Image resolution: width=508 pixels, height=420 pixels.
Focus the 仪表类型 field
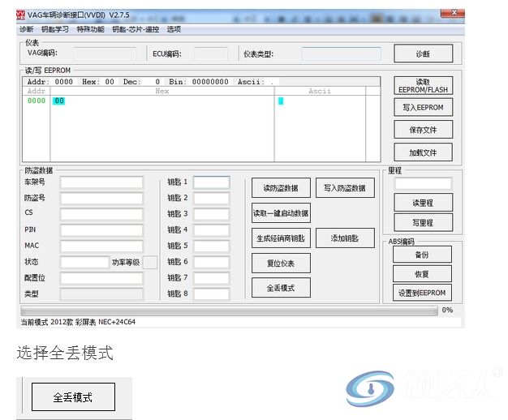[x=342, y=54]
